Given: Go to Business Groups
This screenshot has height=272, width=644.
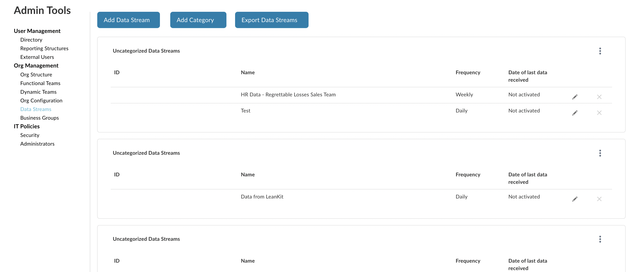Looking at the screenshot, I should [40, 118].
